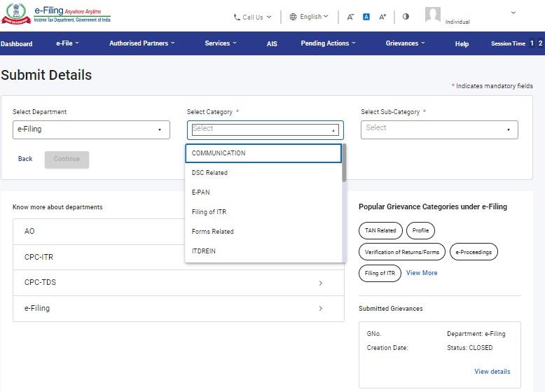
Task: Reset to default font size icon
Action: [366, 17]
